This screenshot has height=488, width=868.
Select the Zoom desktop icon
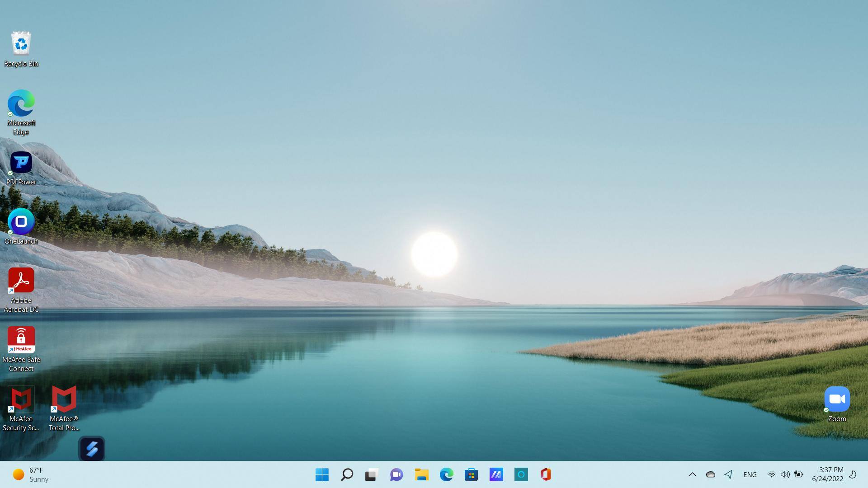(837, 399)
